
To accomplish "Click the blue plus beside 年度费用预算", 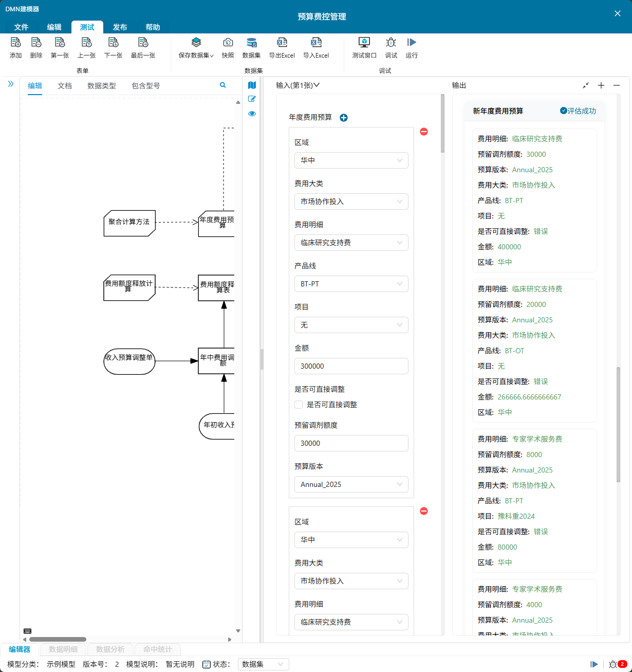I will [x=344, y=118].
